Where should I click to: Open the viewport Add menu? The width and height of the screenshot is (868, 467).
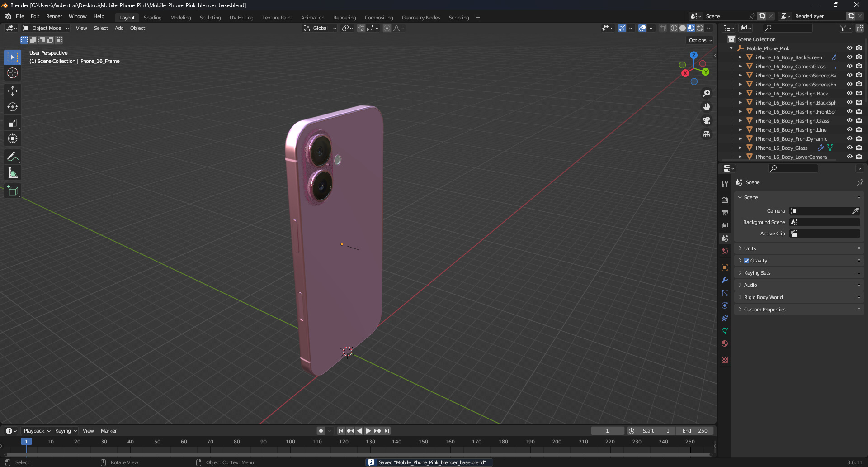(119, 28)
